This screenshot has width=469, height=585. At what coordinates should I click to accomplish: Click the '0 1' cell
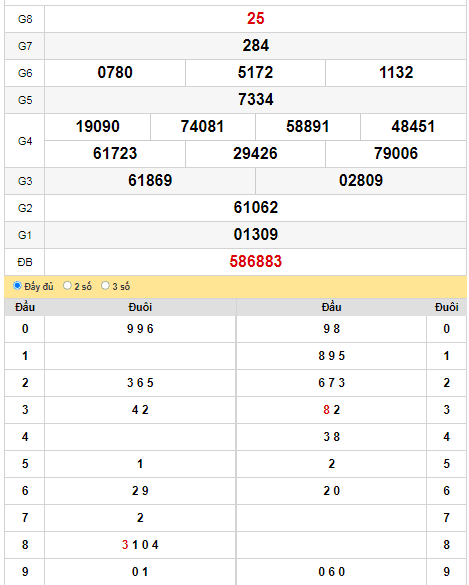(140, 572)
